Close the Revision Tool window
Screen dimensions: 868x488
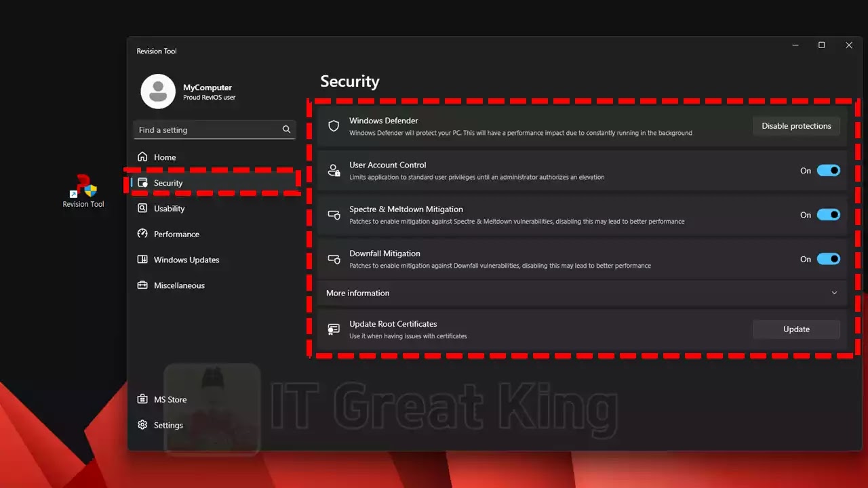849,45
